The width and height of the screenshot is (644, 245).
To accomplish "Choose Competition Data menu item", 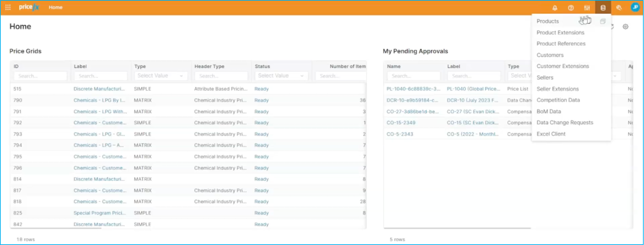I will (x=558, y=100).
